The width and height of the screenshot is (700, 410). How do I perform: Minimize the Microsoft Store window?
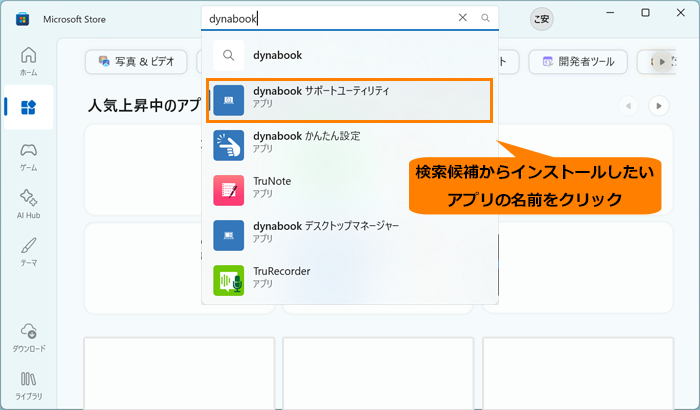coord(610,13)
